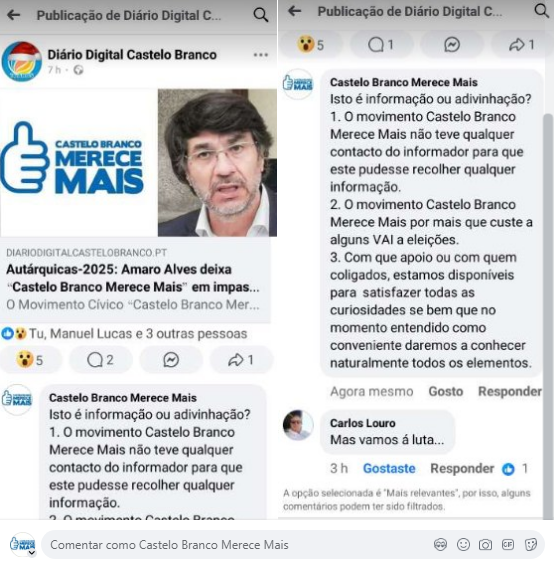Attach photo using camera icon in comment bar
The image size is (554, 561).
485,545
